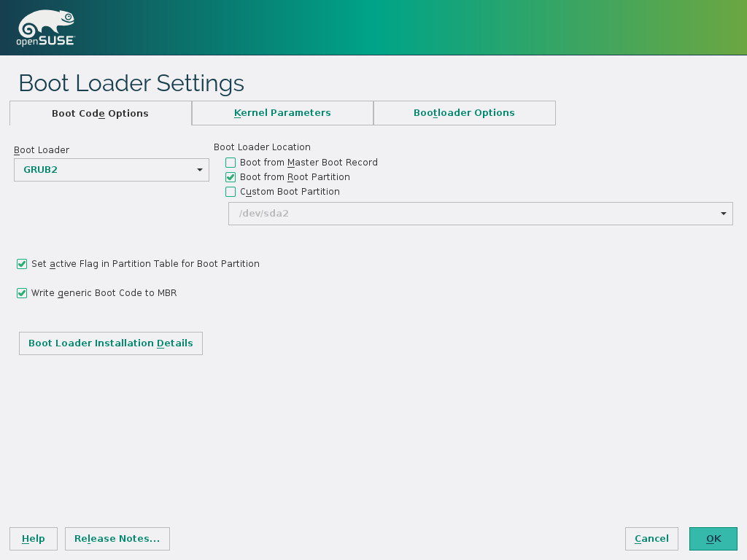This screenshot has width=747, height=560.
Task: Click the openSUSE chameleon logo
Action: pos(45,29)
